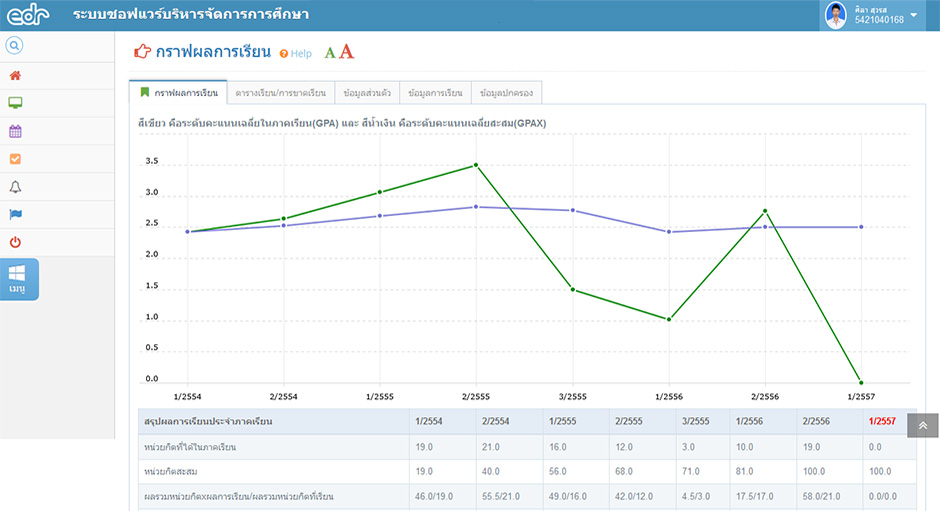Select the ข้อมูลการเรียน tab

[x=435, y=93]
